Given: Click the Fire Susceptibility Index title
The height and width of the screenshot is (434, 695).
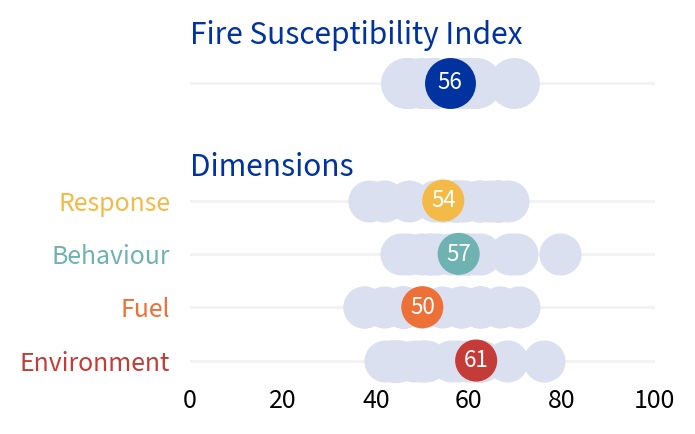Looking at the screenshot, I should click(x=356, y=34).
